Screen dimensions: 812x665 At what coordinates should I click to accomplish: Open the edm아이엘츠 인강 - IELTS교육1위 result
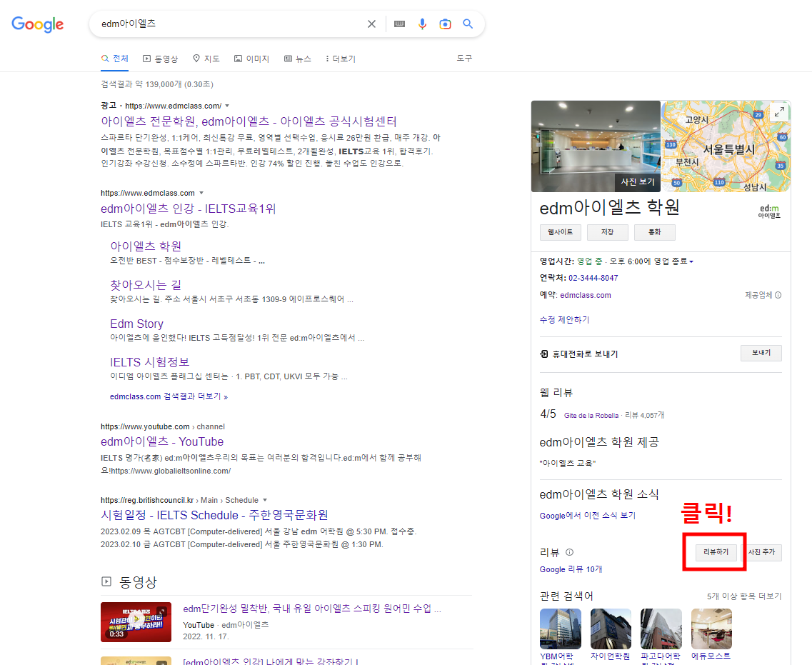(189, 209)
